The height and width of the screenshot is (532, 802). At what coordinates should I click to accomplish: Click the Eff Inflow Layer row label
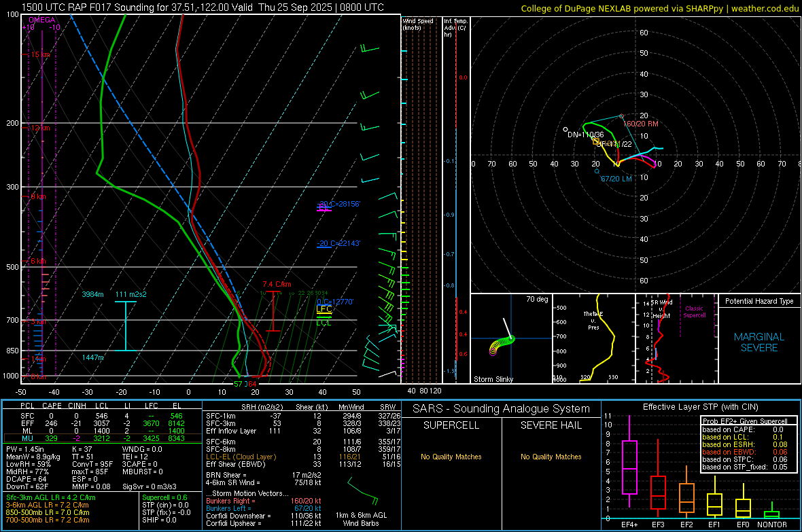(230, 431)
